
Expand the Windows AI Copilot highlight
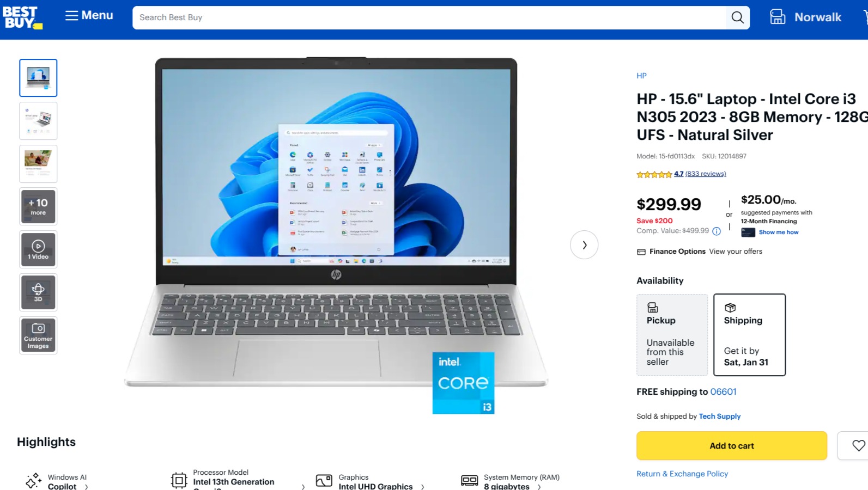(57, 481)
